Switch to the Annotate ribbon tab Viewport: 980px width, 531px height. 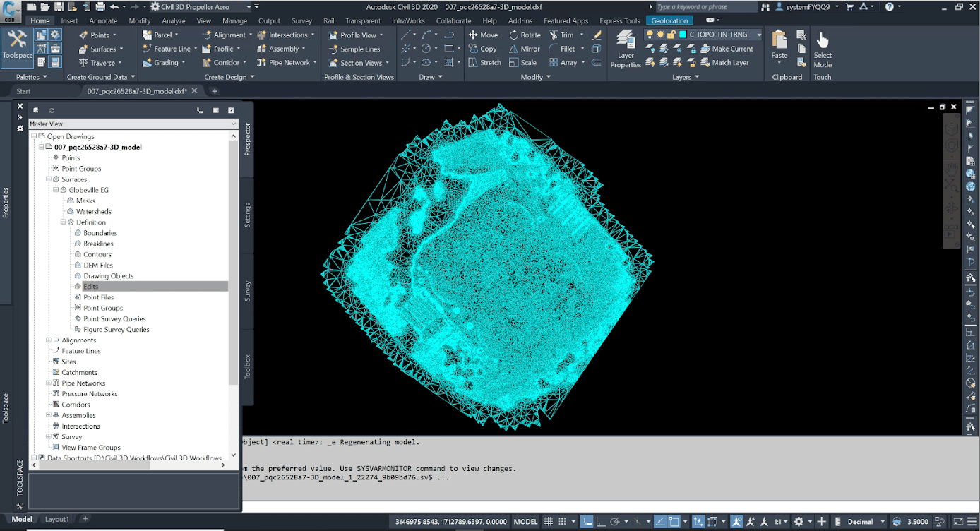click(x=103, y=20)
